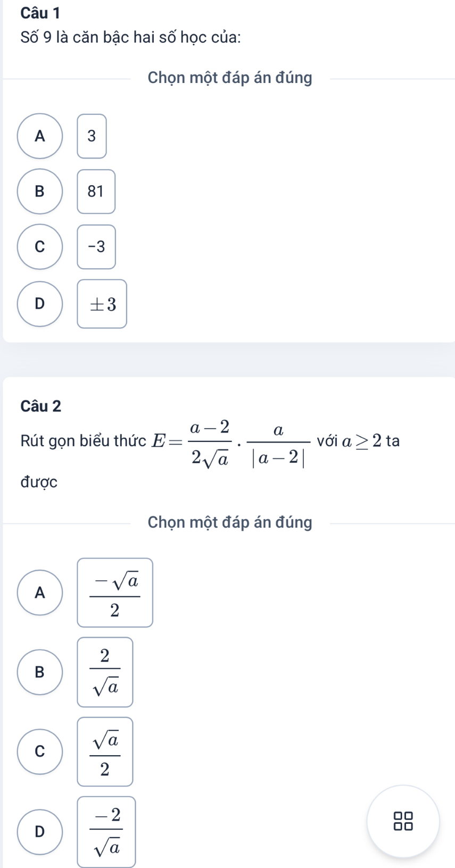Viewport: 455px width, 868px height.
Task: Select letter A circle for Câu 2
Action: tap(40, 592)
